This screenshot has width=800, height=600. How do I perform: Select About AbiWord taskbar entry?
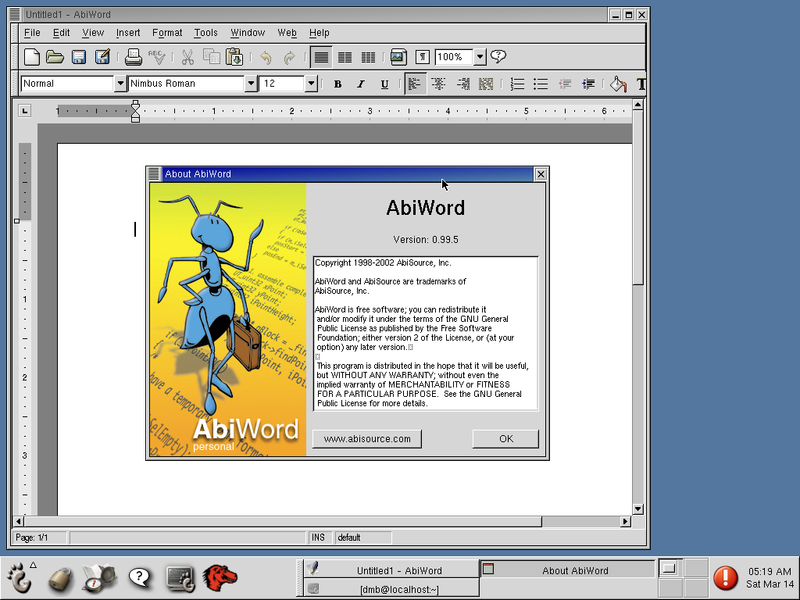tap(567, 570)
